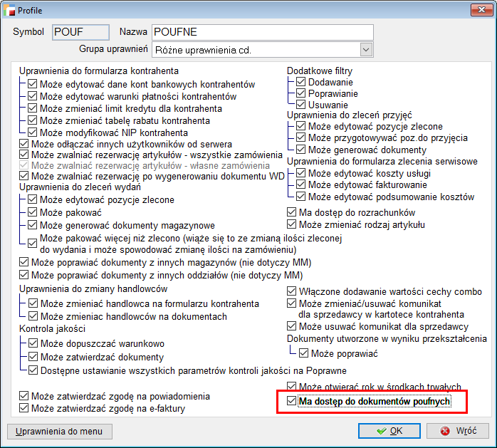Toggle Może edytować fakturowanie
Viewport: 497px width, 448px height.
tap(300, 184)
